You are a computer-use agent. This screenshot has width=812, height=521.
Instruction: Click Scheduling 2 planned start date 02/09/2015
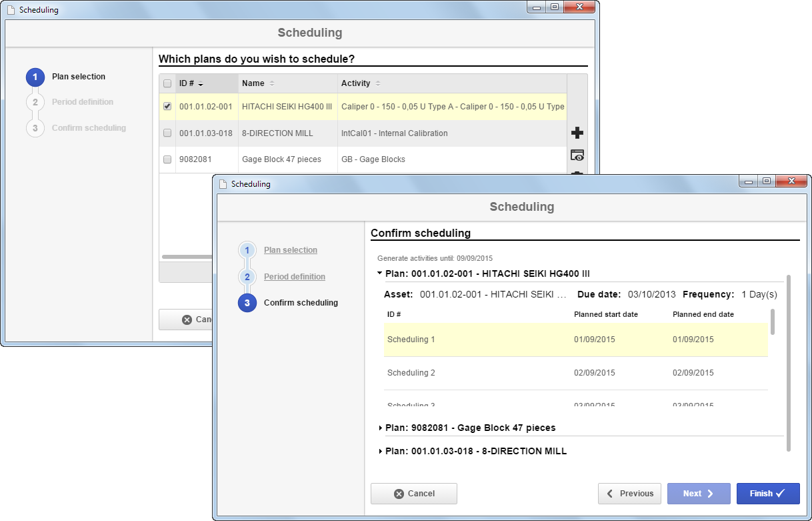pos(595,373)
